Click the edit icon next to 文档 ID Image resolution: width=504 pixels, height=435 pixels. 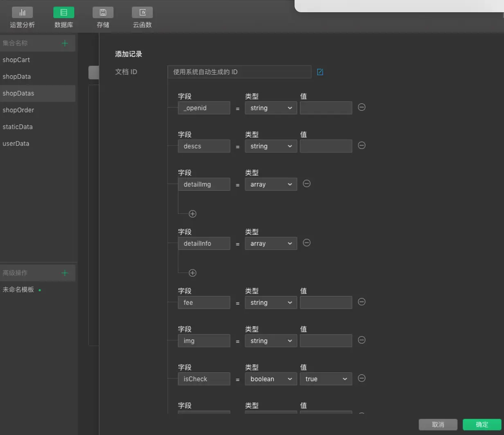click(x=320, y=72)
